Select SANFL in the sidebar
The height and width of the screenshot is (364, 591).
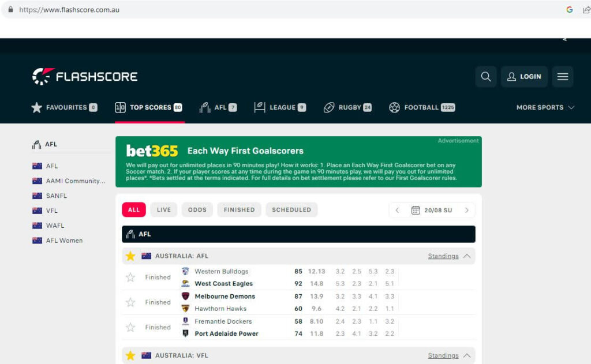[55, 196]
